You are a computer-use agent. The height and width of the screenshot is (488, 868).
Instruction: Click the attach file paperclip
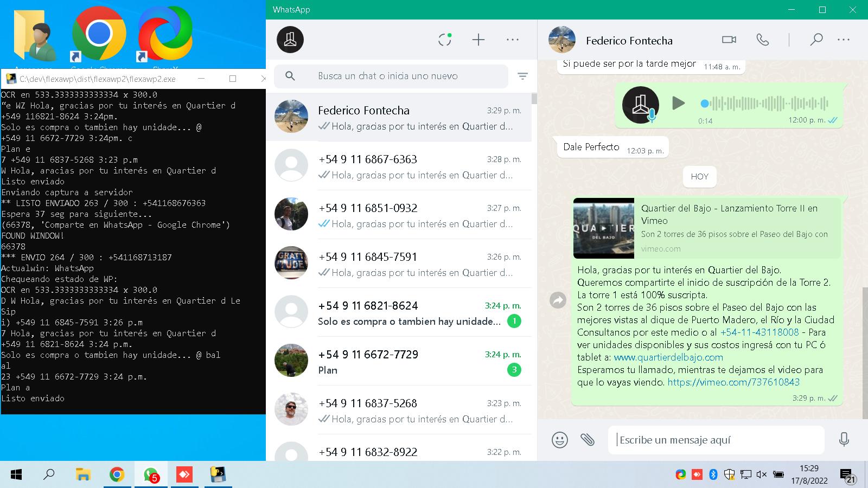point(588,439)
